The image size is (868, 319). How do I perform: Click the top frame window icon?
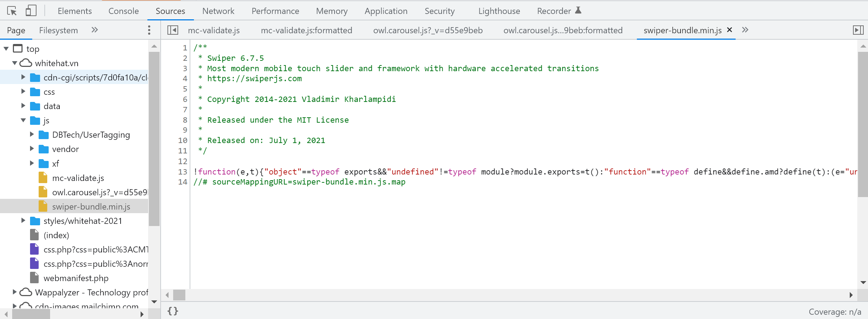pos(18,48)
